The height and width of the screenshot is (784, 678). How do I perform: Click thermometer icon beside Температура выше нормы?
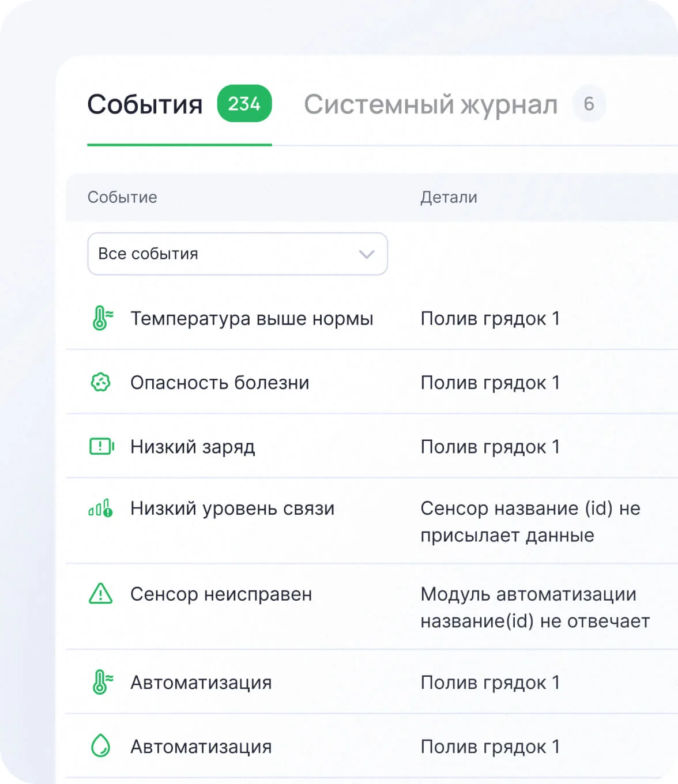[102, 318]
